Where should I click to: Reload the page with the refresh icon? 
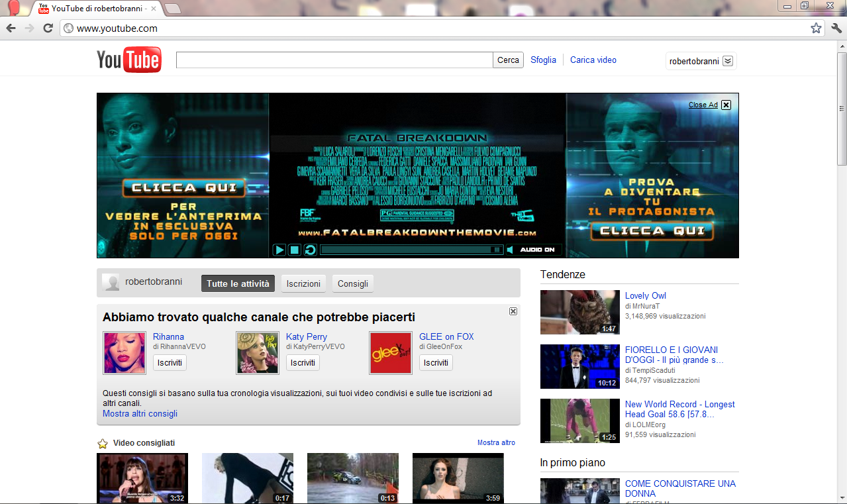(48, 28)
